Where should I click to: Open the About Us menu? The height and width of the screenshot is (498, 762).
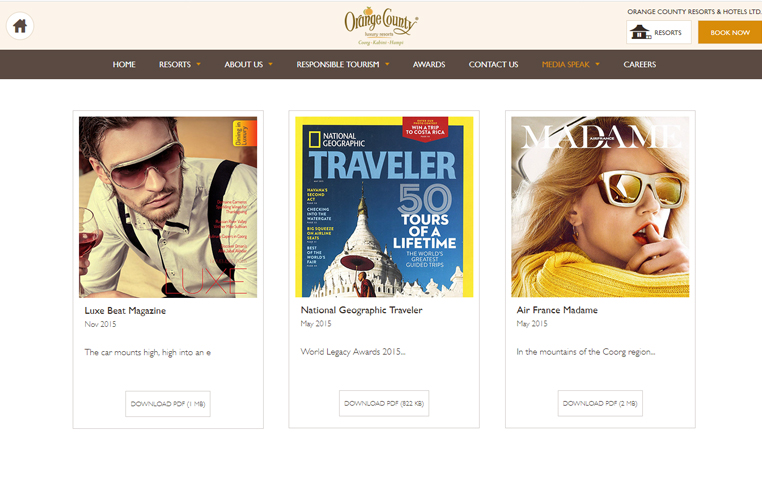pos(243,64)
